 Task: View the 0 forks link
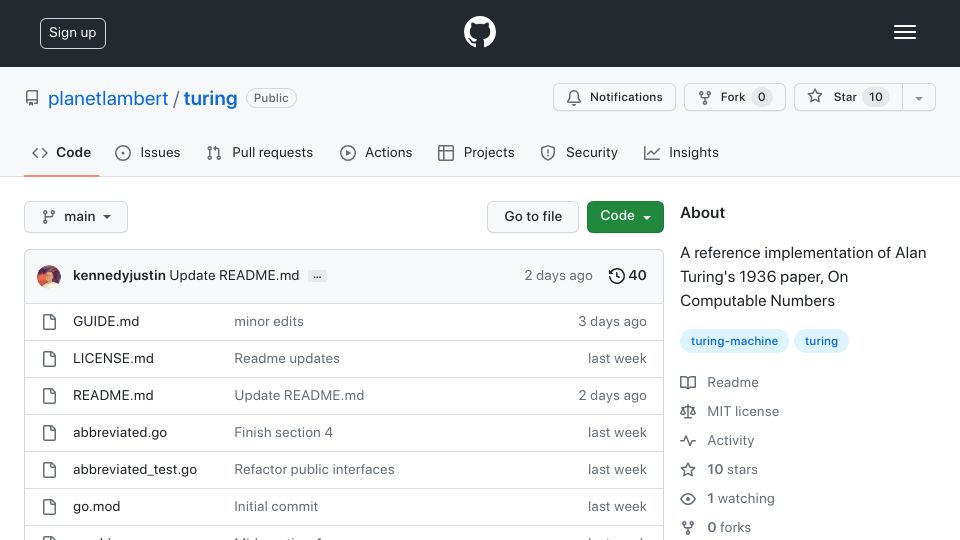pos(729,527)
